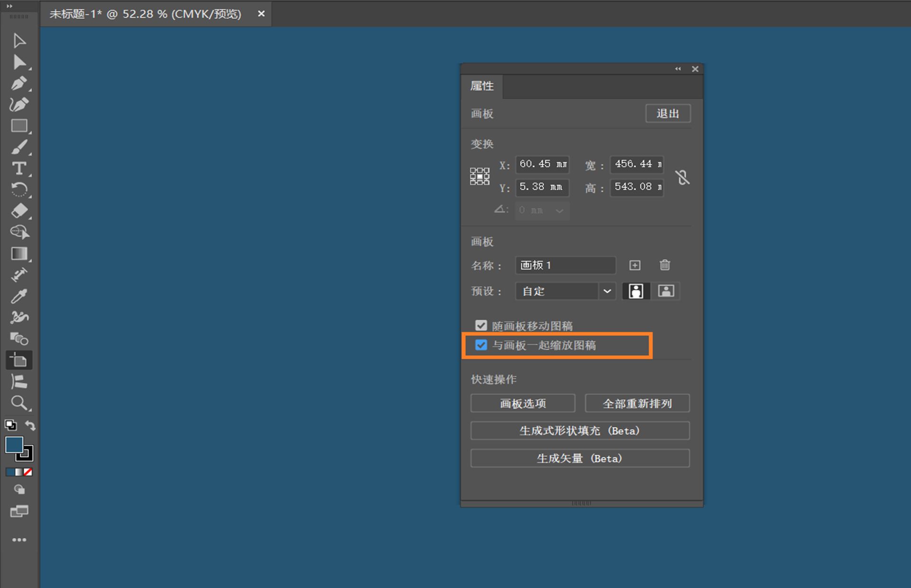911x588 pixels.
Task: Click the fill color swatch
Action: click(14, 445)
